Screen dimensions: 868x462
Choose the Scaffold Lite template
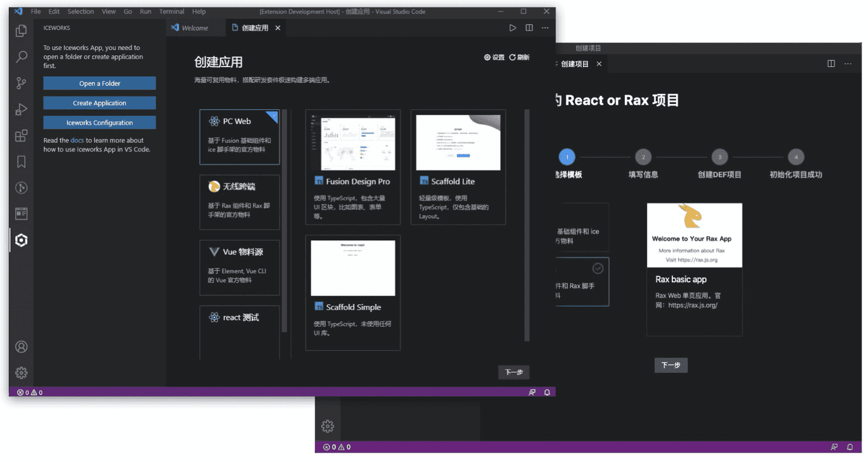click(458, 167)
